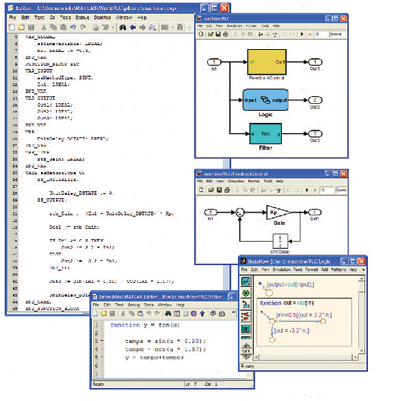
Task: Click Redo arrow in main Editor toolbar
Action: 83,27
